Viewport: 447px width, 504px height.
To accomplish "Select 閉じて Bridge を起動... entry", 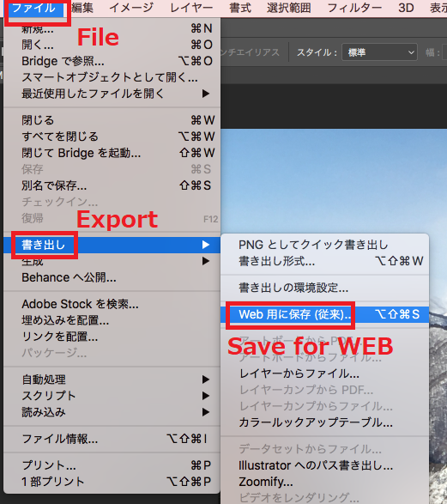I will coord(112,153).
